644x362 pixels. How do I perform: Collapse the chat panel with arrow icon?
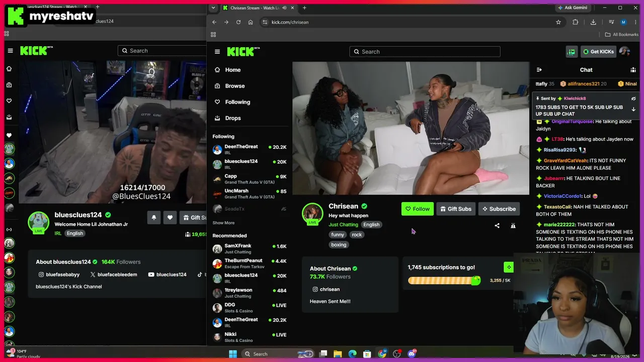click(x=539, y=70)
